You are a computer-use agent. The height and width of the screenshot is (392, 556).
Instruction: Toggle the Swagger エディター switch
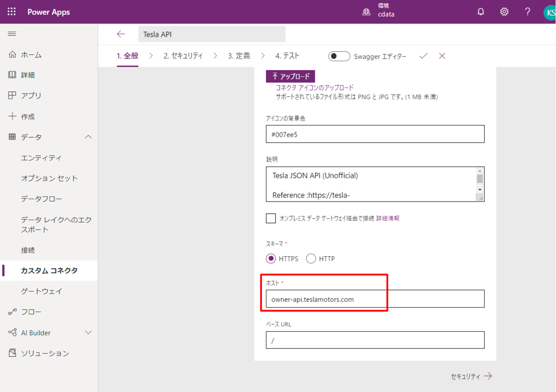coord(339,56)
